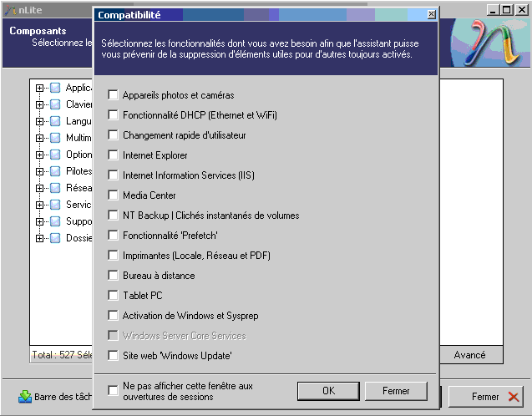532x416 pixels.
Task: Tick Ne pas afficher cette fenêtre checkbox
Action: [113, 390]
